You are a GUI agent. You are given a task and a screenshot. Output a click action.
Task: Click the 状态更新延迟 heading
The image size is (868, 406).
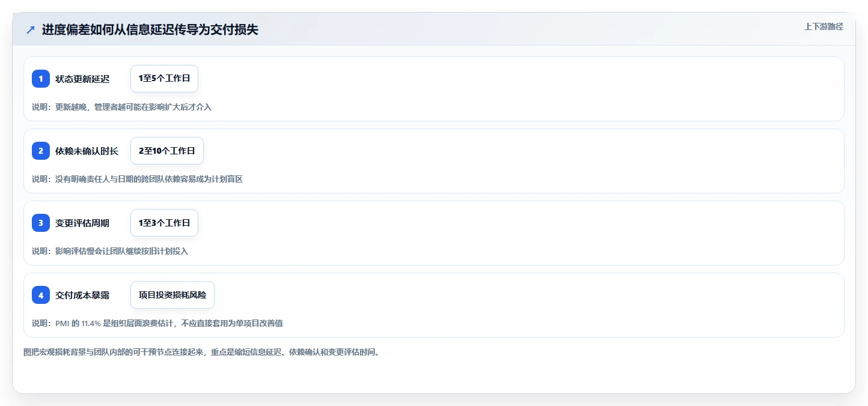(x=82, y=79)
